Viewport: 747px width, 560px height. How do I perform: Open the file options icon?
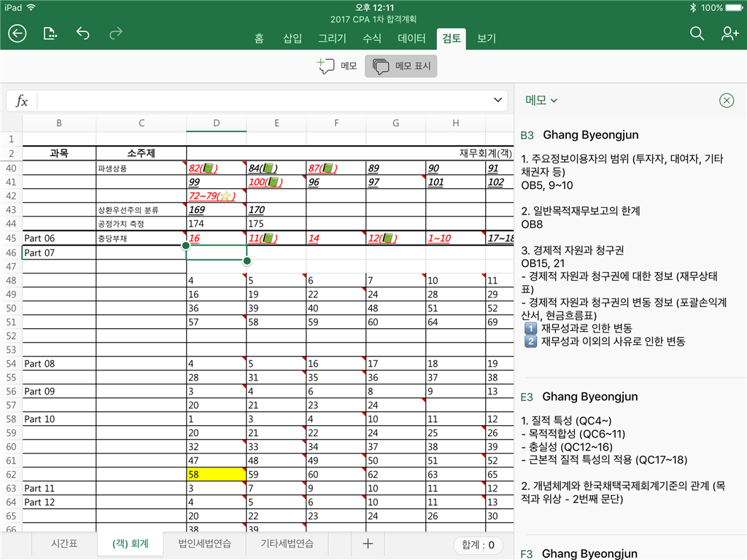pos(50,34)
